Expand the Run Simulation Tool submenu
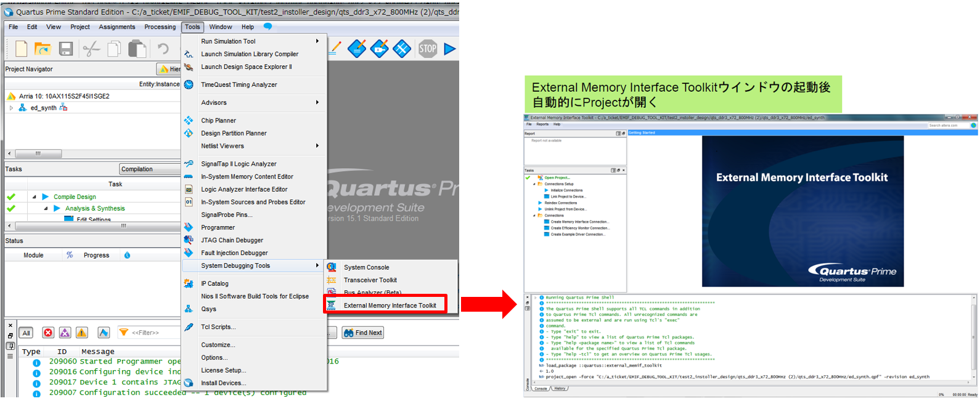This screenshot has height=401, width=980. [254, 41]
